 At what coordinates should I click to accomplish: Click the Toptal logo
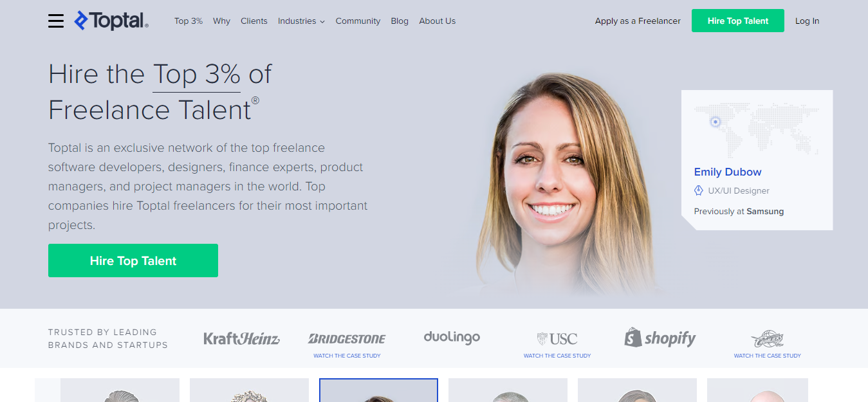[111, 21]
